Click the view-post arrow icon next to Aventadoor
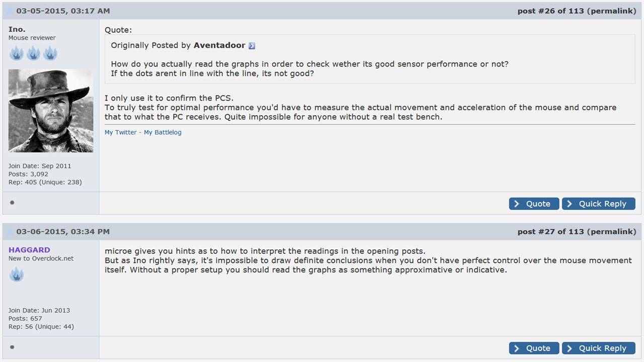This screenshot has height=362, width=644. (x=252, y=46)
